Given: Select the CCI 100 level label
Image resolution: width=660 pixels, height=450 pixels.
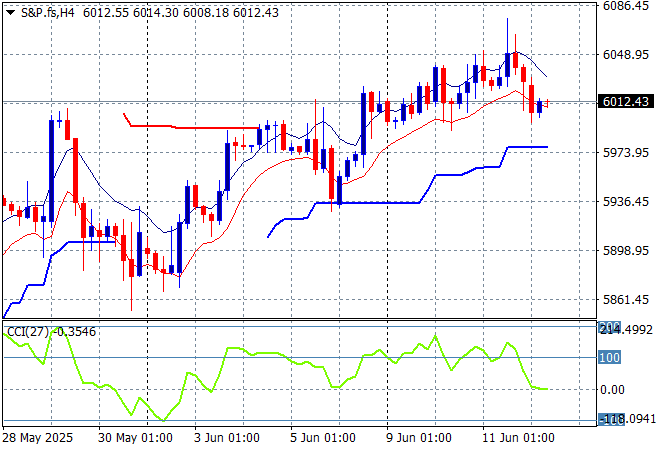Looking at the screenshot, I should click(609, 358).
